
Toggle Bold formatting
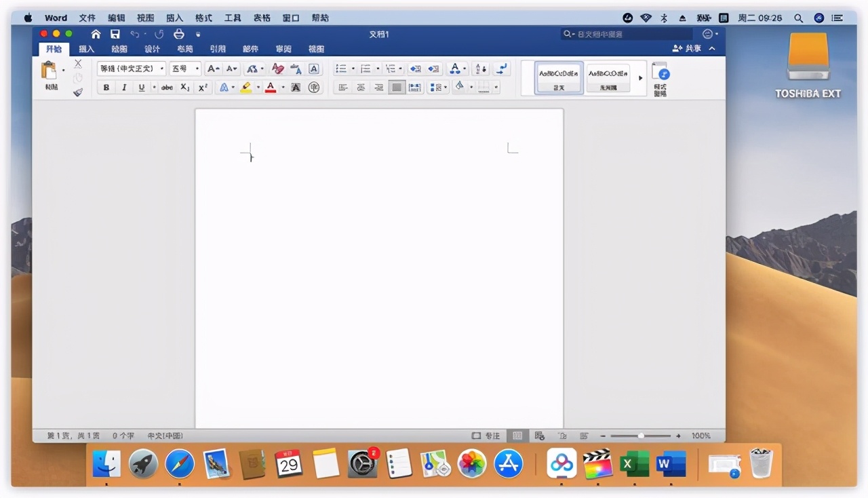106,88
